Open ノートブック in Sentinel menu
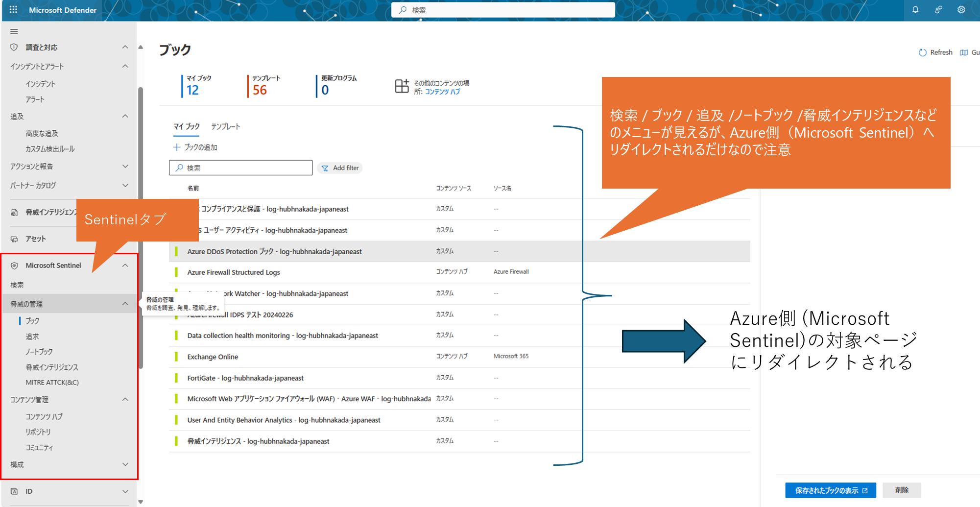The height and width of the screenshot is (507, 980). point(39,352)
